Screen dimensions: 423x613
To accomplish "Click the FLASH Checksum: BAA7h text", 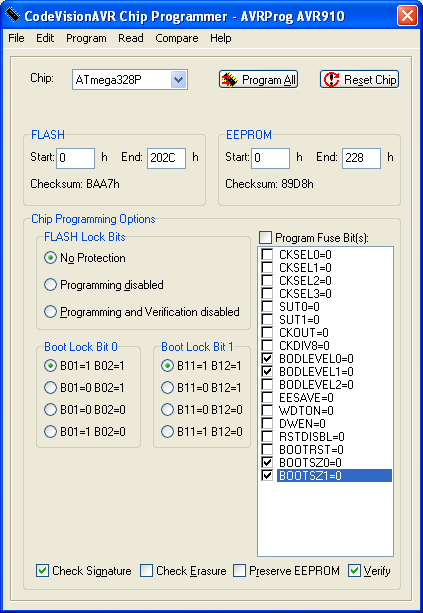I will point(75,184).
